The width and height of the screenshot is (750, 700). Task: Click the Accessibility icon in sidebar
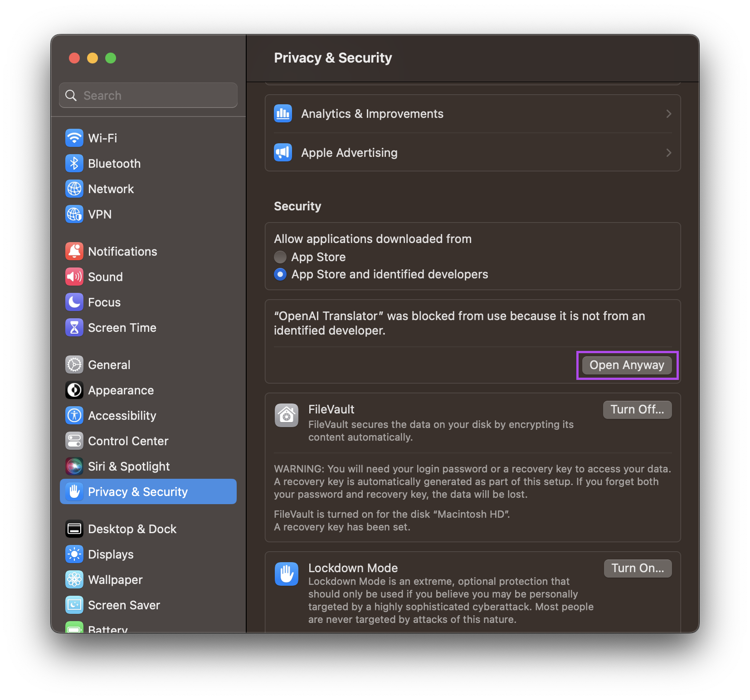click(x=74, y=416)
